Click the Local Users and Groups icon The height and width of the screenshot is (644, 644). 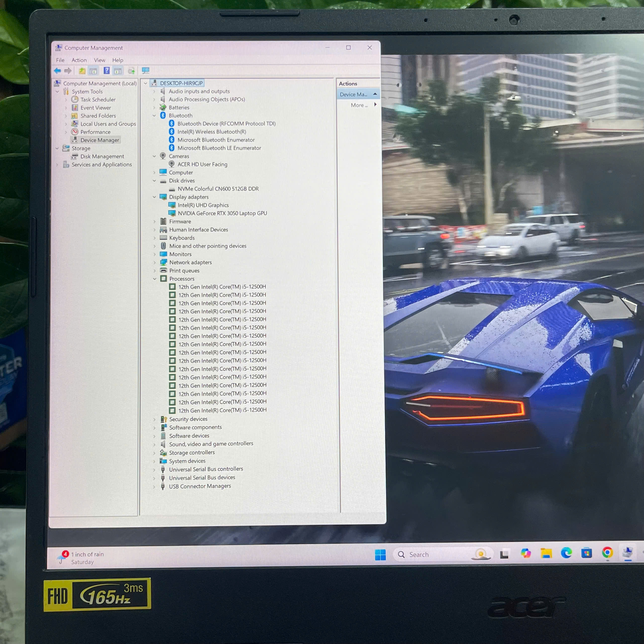75,124
